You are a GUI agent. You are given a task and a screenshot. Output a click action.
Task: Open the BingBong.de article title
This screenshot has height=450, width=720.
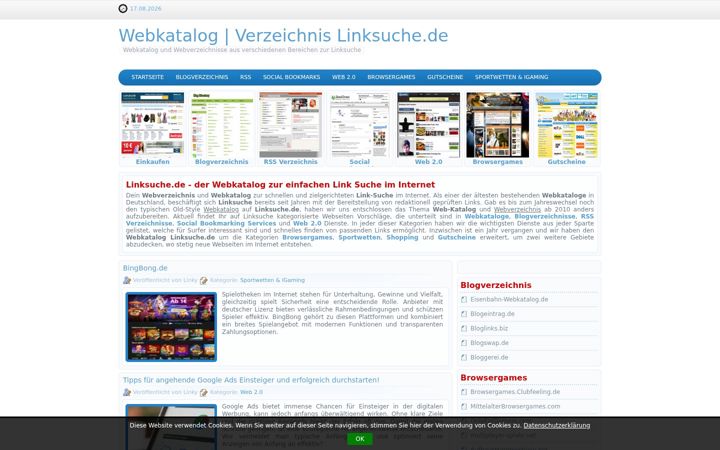[145, 268]
